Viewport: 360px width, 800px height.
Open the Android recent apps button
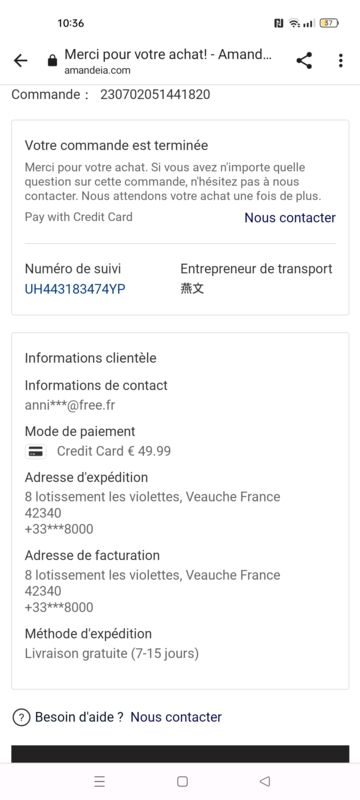pyautogui.click(x=100, y=781)
